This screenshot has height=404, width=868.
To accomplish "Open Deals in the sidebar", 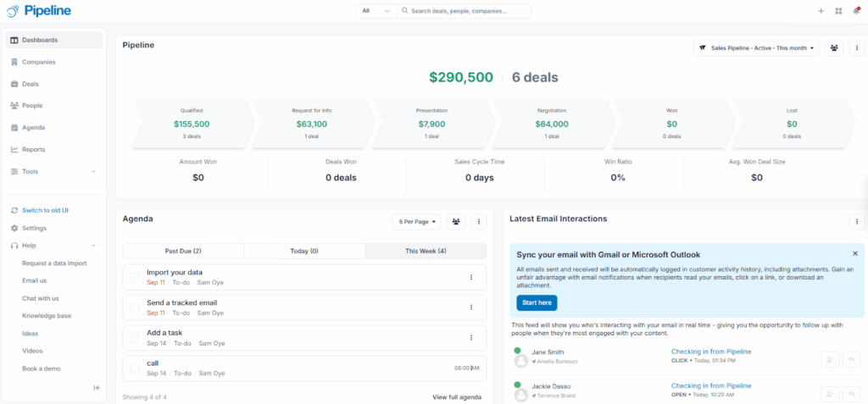I will (x=31, y=84).
